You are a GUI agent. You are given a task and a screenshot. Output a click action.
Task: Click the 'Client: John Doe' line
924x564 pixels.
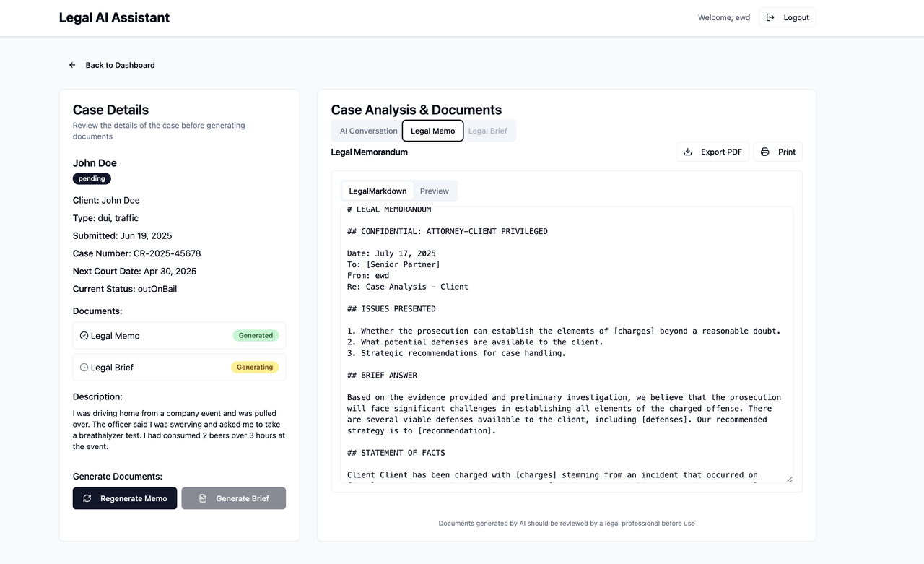106,200
